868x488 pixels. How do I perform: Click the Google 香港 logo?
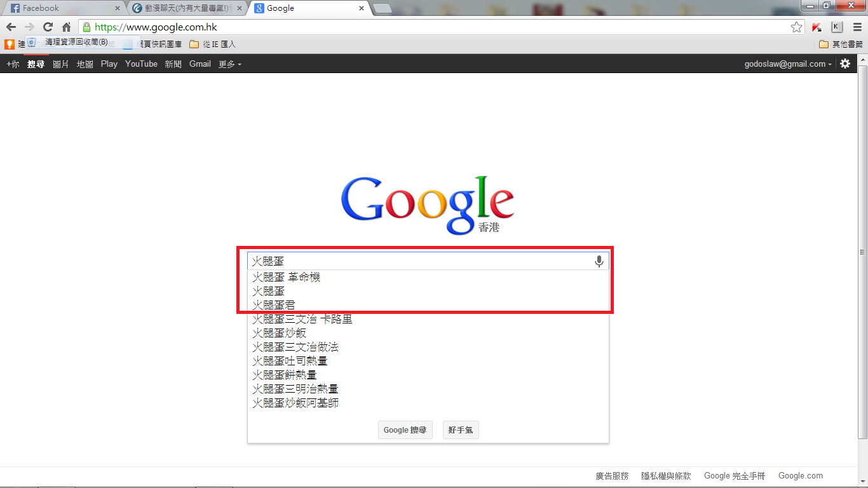click(x=428, y=205)
